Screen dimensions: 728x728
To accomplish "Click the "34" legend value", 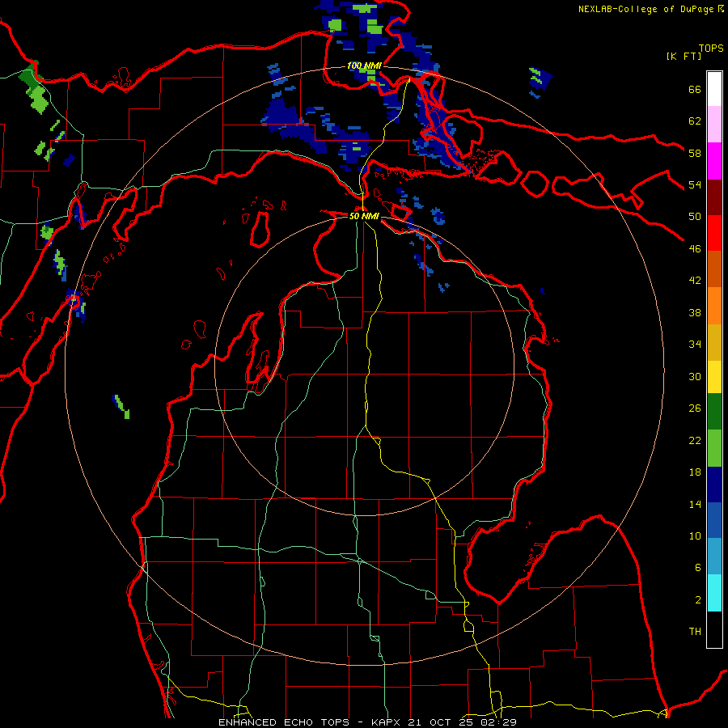I will (695, 344).
